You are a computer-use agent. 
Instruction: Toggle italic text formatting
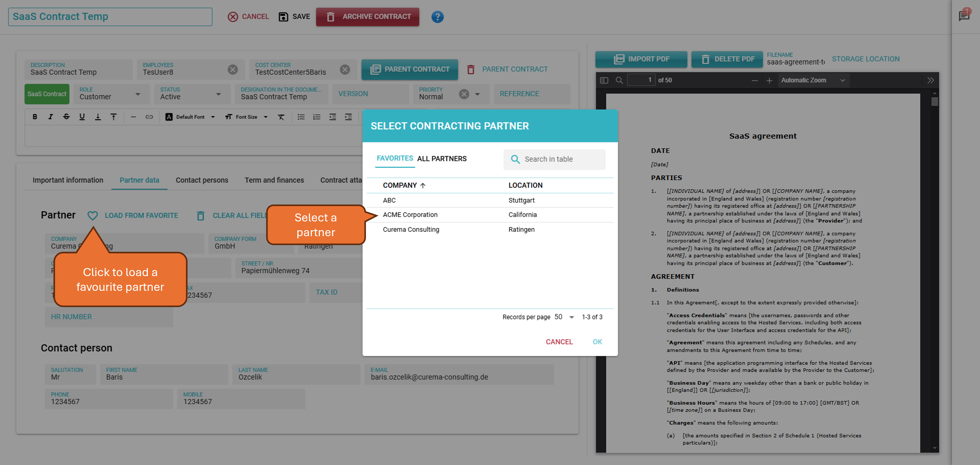pos(50,117)
